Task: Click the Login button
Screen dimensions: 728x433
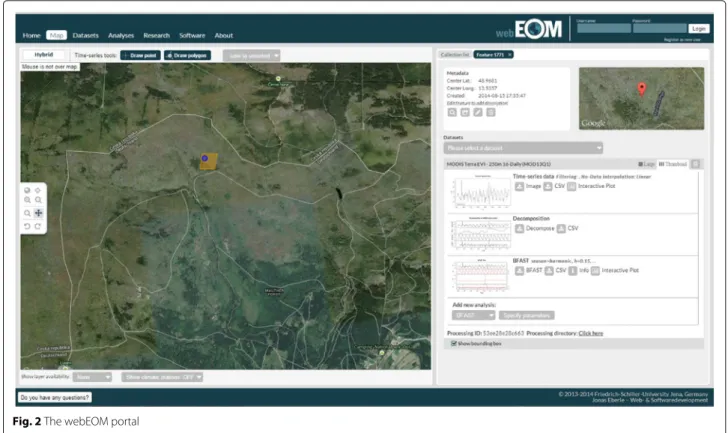Action: click(698, 29)
